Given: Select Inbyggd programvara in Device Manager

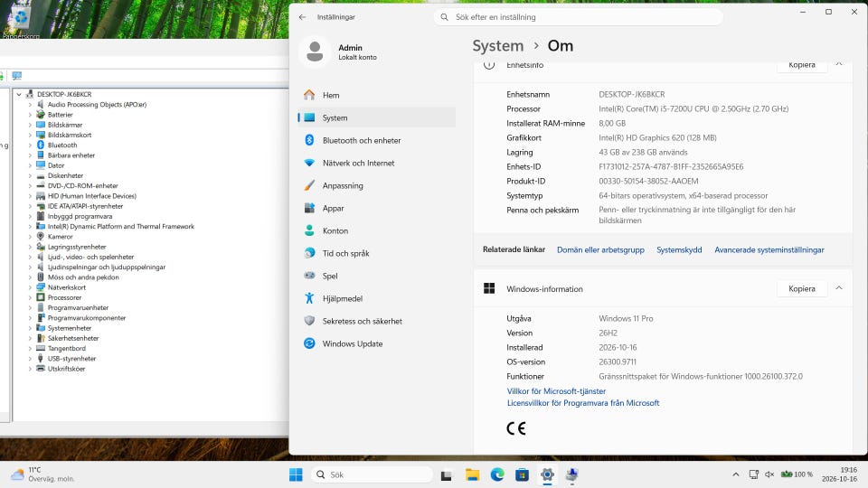Looking at the screenshot, I should (80, 216).
